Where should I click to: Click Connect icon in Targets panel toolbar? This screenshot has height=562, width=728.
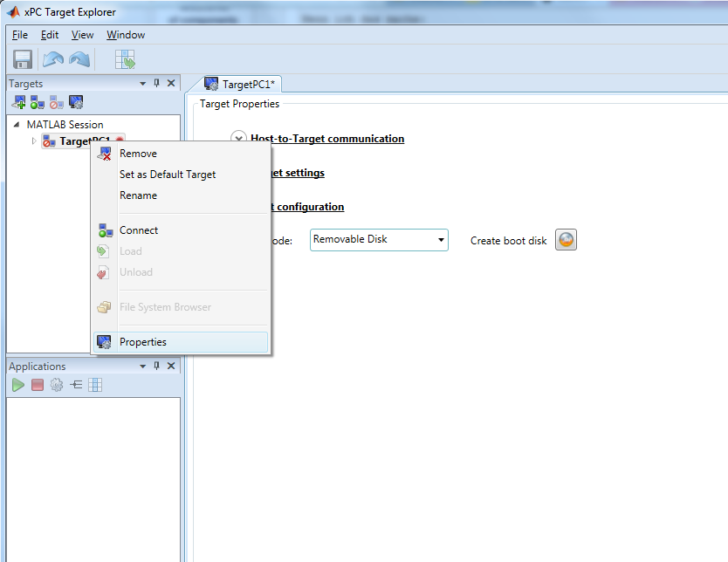[x=38, y=102]
